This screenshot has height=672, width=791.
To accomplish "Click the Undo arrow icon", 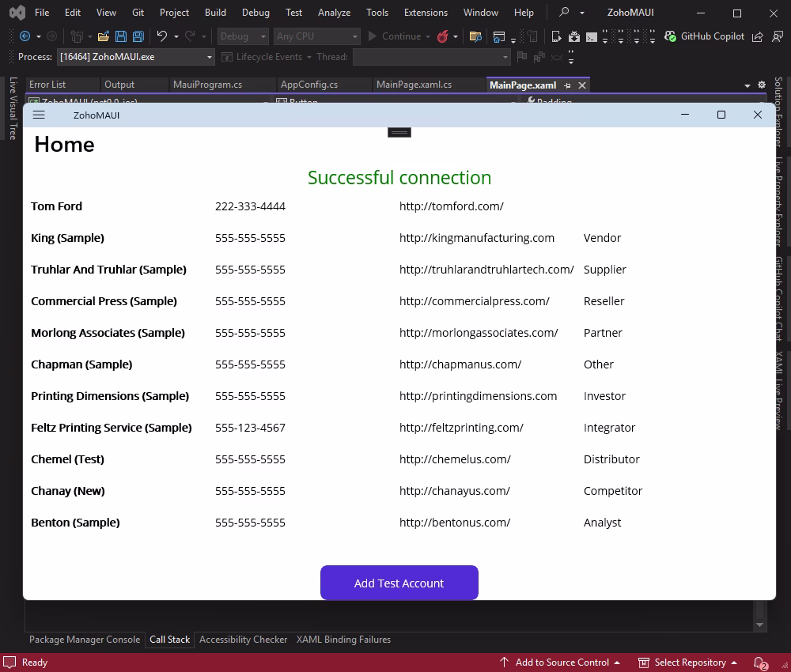I will (162, 36).
